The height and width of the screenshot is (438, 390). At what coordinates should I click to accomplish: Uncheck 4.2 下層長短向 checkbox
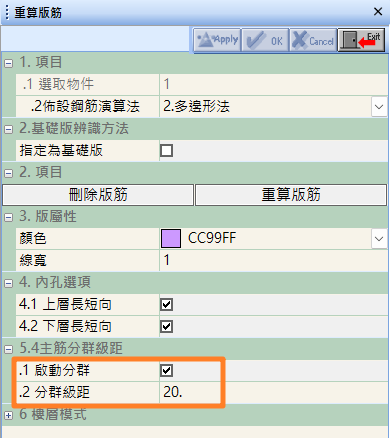[166, 327]
